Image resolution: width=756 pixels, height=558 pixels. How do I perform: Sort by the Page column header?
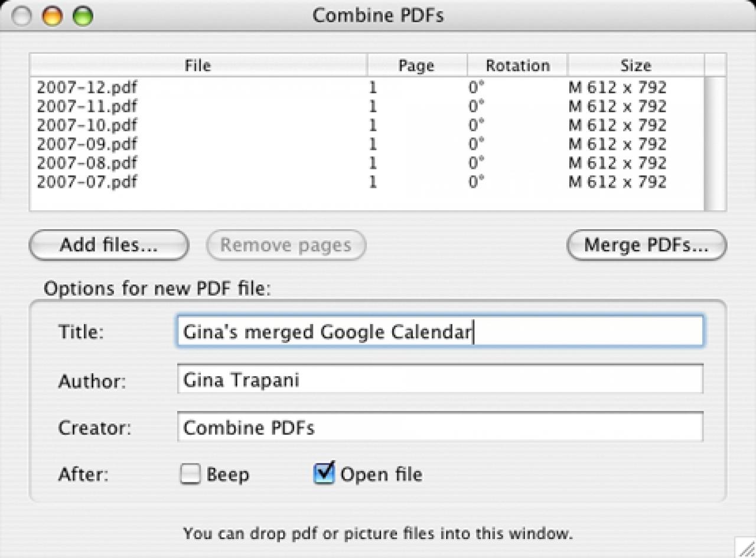click(417, 65)
